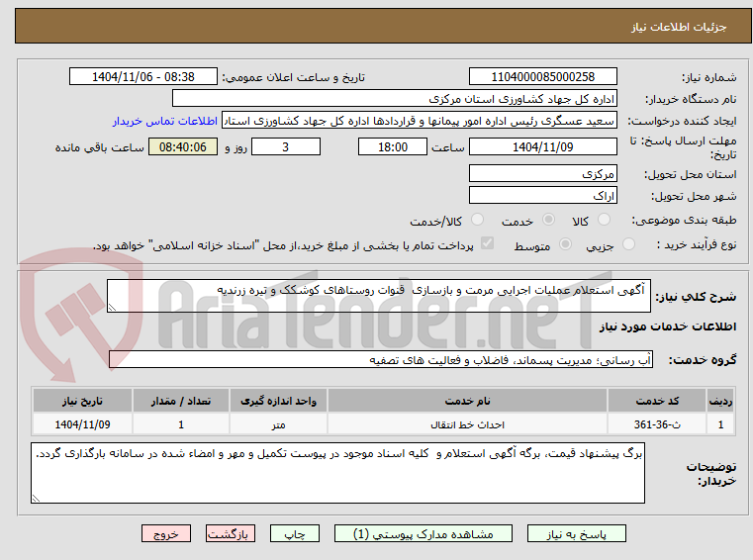
Task: Click the resize grip of شرح کلی نیاز box
Action: point(112,308)
